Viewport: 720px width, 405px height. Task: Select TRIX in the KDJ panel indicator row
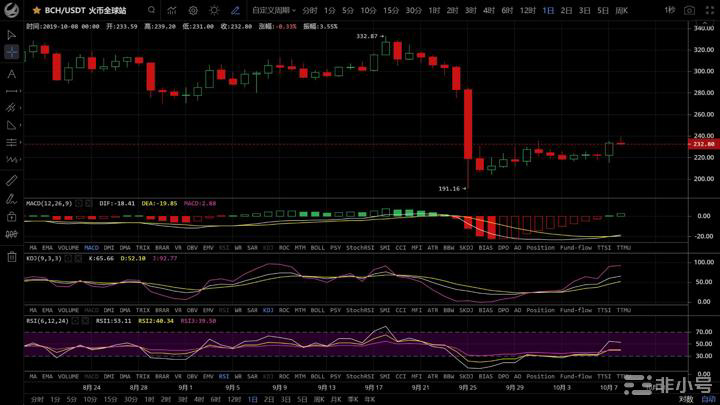click(143, 310)
